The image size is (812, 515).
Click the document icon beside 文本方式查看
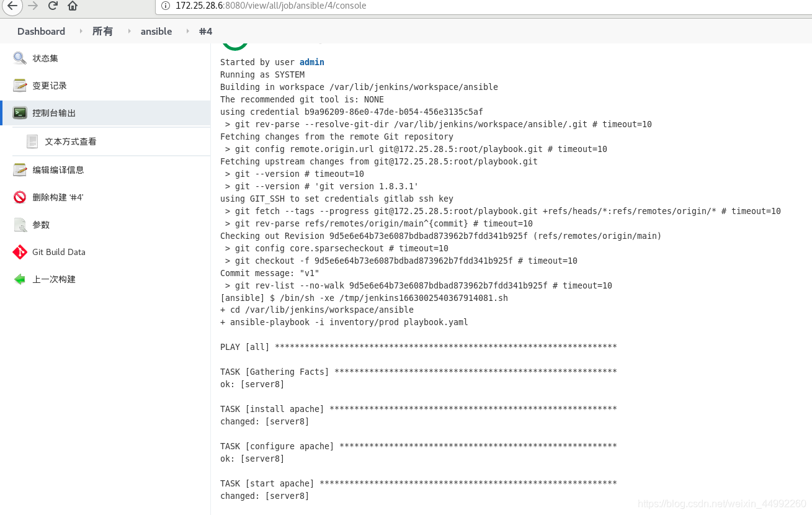tap(32, 141)
